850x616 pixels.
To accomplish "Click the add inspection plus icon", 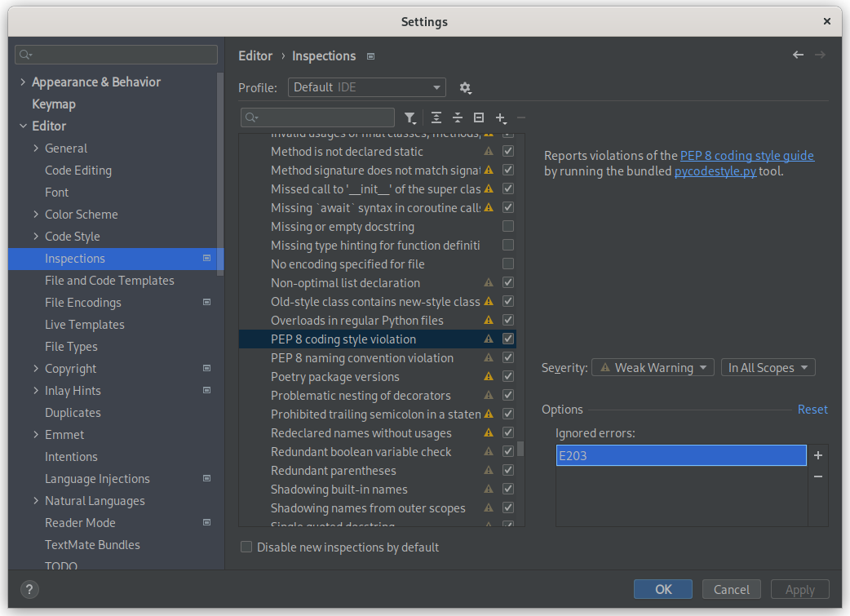I will tap(501, 117).
